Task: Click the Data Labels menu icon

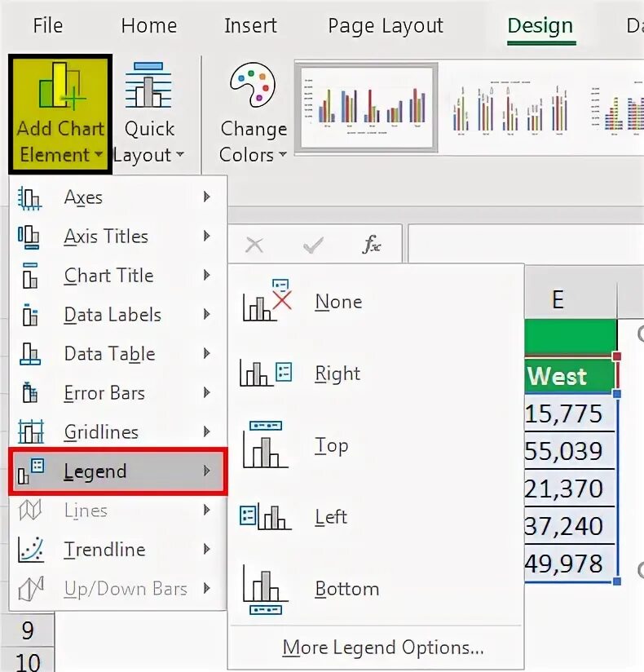Action: point(29,315)
